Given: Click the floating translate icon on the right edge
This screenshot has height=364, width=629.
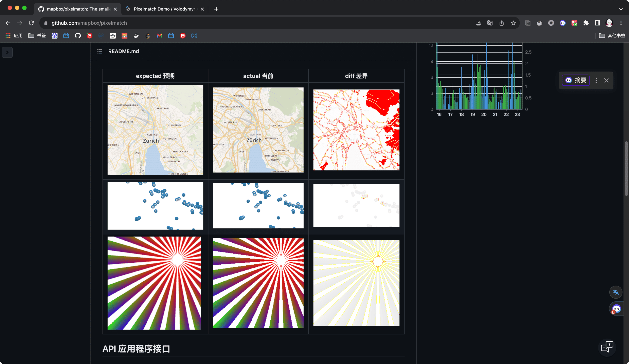Looking at the screenshot, I should [615, 292].
